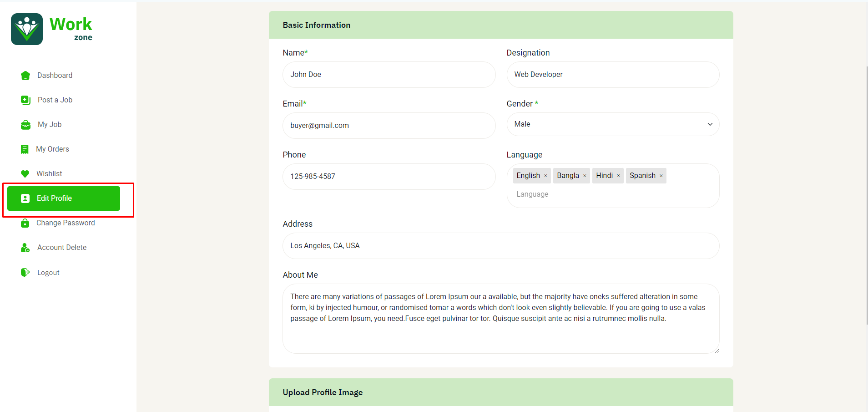This screenshot has width=868, height=412.
Task: Remove the Hindi language tag
Action: (x=618, y=176)
